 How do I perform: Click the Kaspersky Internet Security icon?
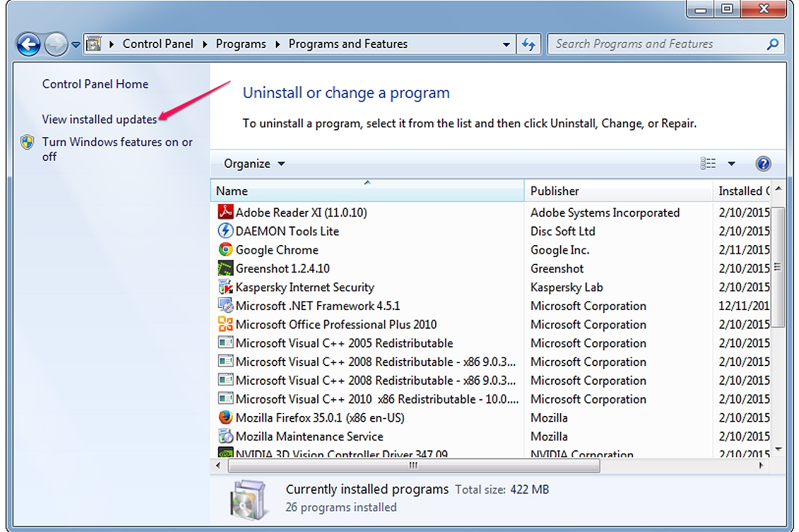(225, 287)
